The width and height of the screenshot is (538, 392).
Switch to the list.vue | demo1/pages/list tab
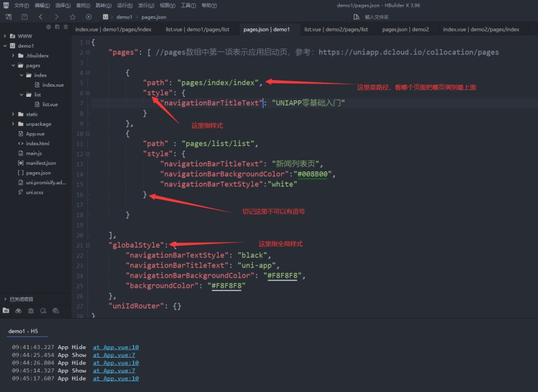[x=197, y=30]
